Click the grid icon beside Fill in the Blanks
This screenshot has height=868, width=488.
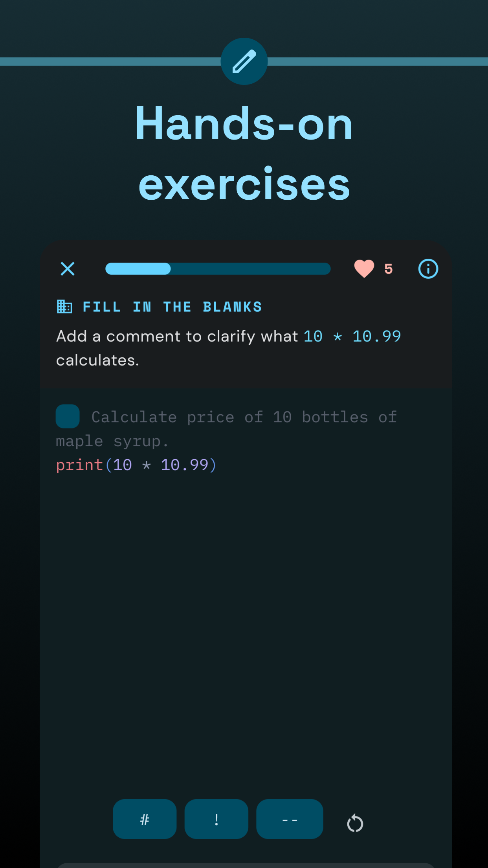(x=64, y=307)
